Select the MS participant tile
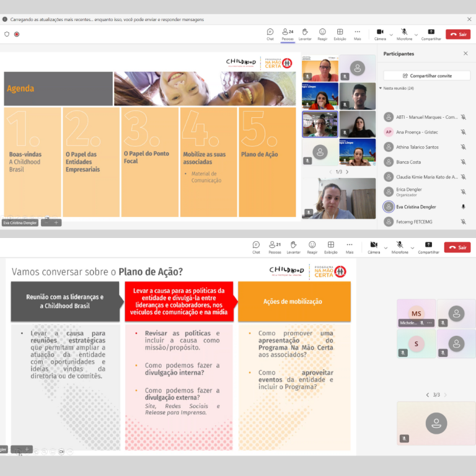This screenshot has width=476, height=476. 416,313
